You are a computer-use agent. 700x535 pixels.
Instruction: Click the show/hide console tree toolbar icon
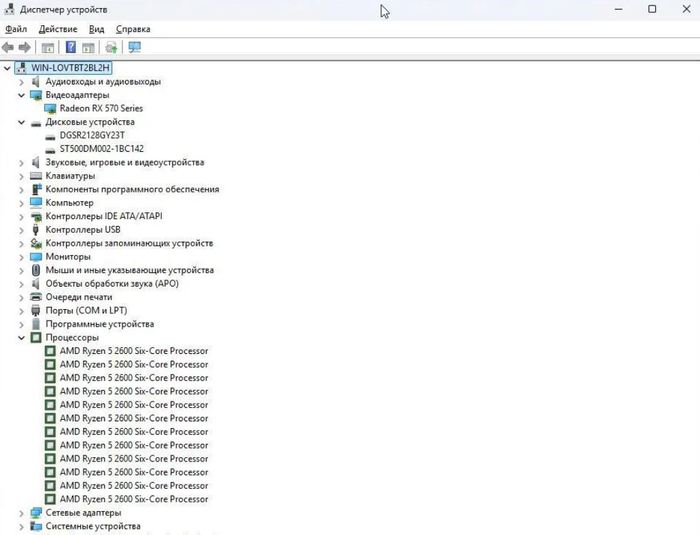[48, 47]
